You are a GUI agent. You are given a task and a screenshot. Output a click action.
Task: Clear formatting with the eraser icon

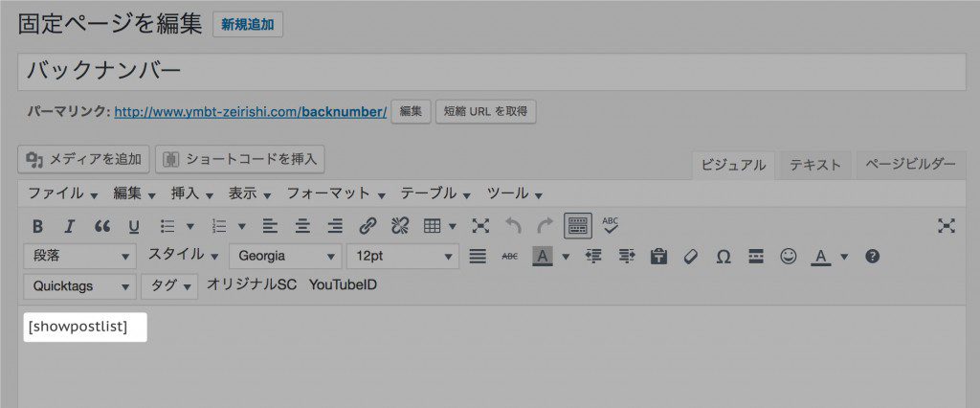(691, 256)
